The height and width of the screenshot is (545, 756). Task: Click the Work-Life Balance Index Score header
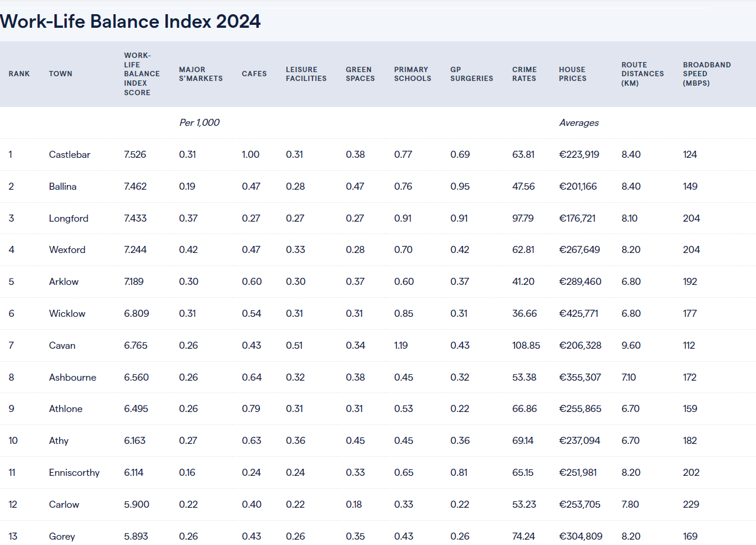(142, 74)
